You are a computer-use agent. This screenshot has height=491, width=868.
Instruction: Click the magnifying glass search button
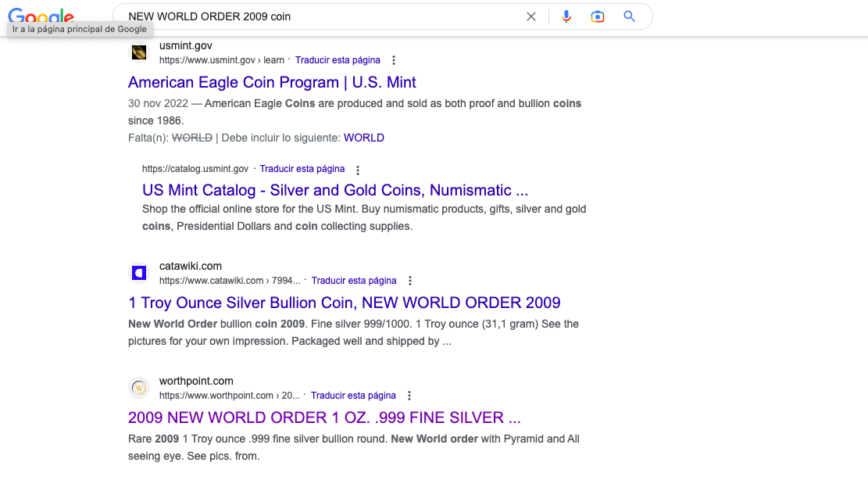pos(630,16)
